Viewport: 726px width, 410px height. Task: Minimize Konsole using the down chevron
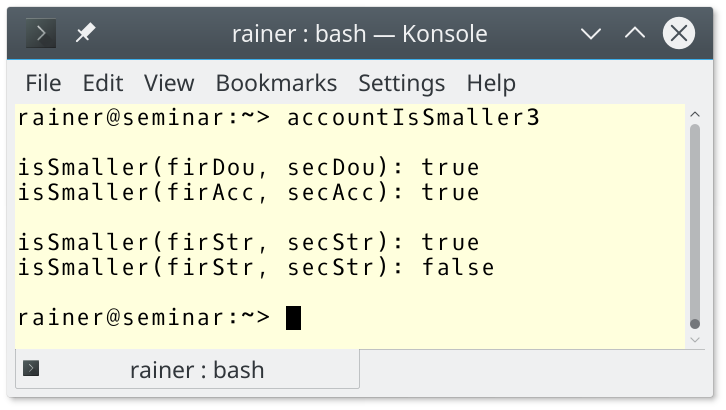pos(591,33)
